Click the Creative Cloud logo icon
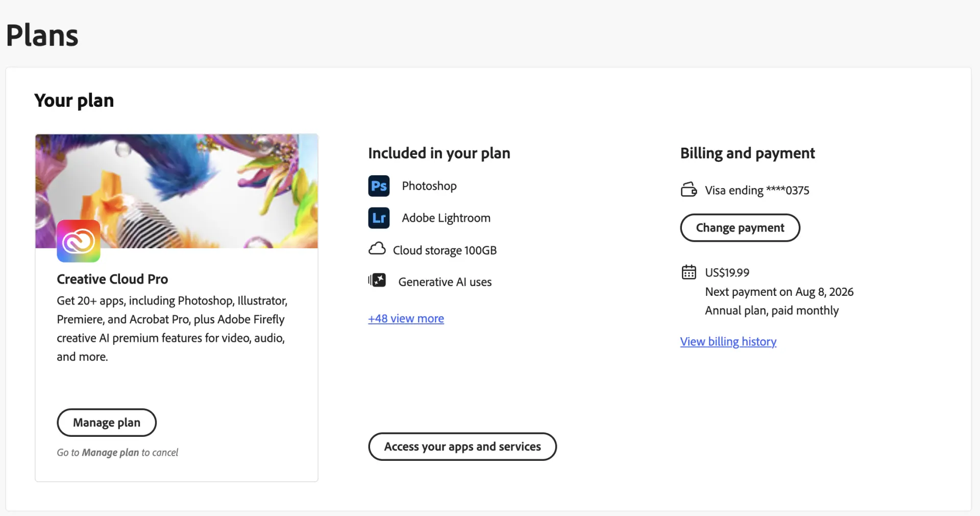980x516 pixels. [79, 241]
